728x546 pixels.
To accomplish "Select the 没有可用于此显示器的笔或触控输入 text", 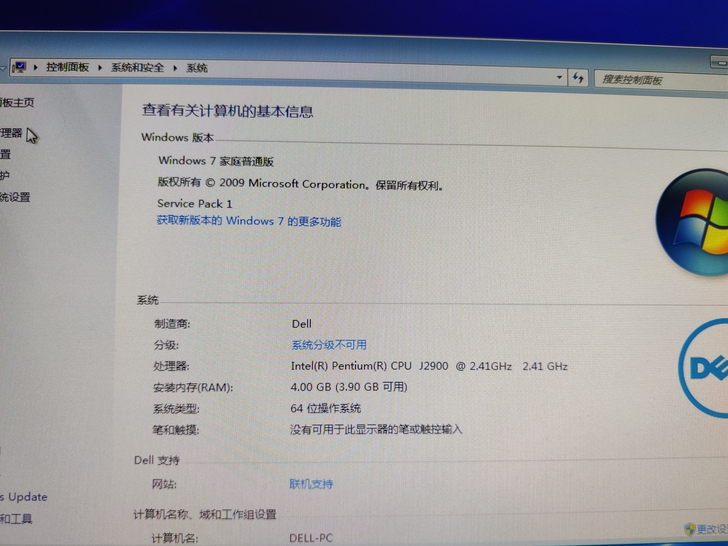I will (x=376, y=429).
